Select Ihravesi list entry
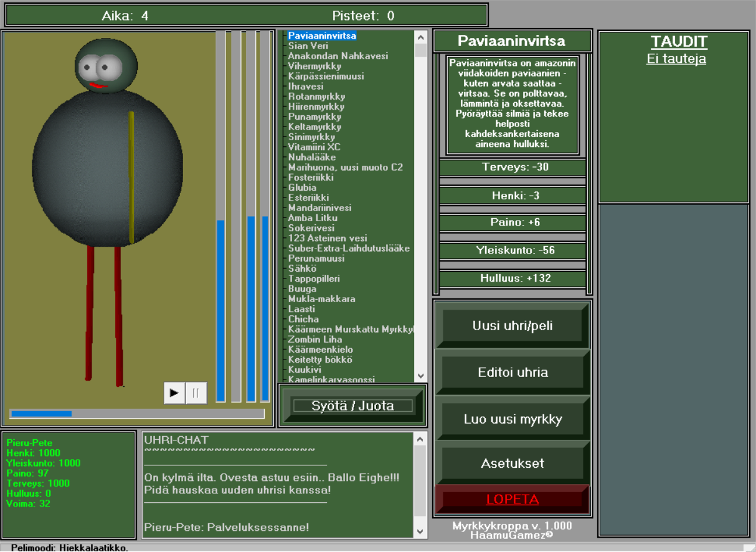This screenshot has height=552, width=756. click(306, 87)
